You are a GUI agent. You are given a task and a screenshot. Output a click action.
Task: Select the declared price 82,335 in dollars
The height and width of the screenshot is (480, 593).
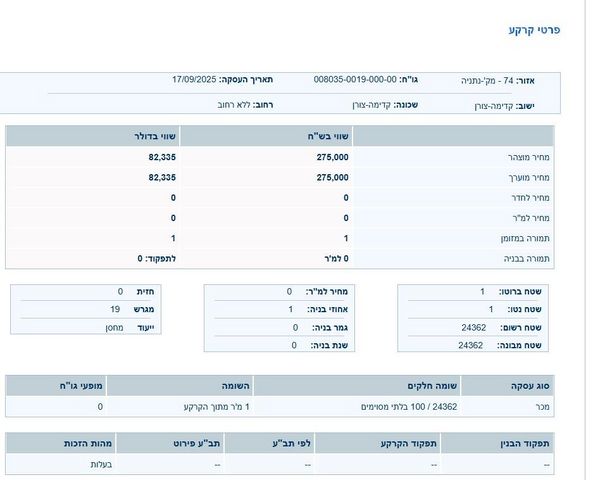(162, 157)
